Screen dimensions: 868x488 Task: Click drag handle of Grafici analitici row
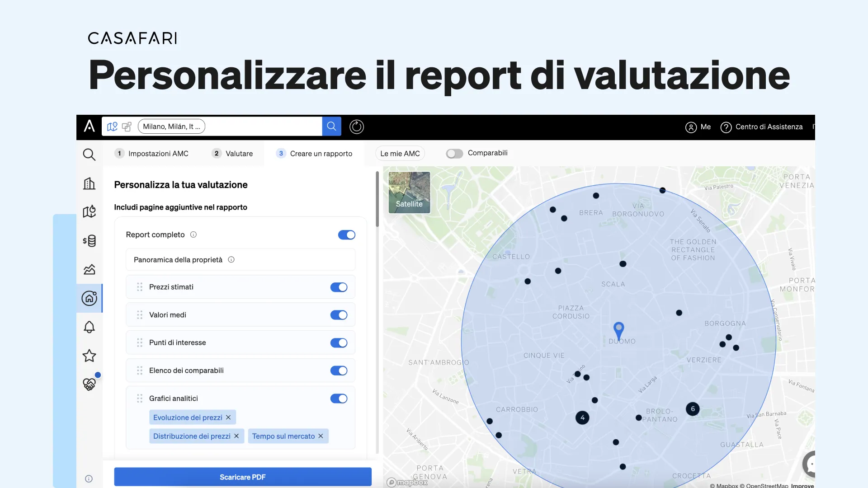coord(140,399)
